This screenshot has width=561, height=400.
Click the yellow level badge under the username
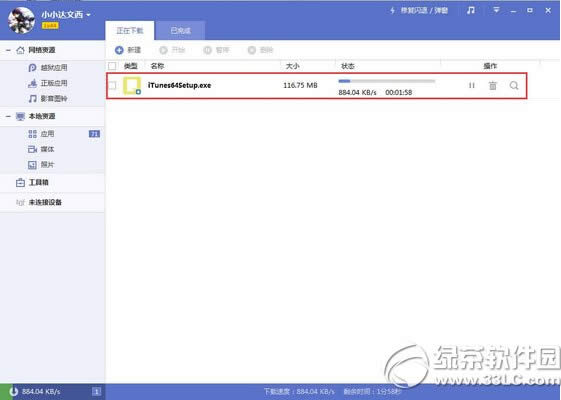point(50,26)
